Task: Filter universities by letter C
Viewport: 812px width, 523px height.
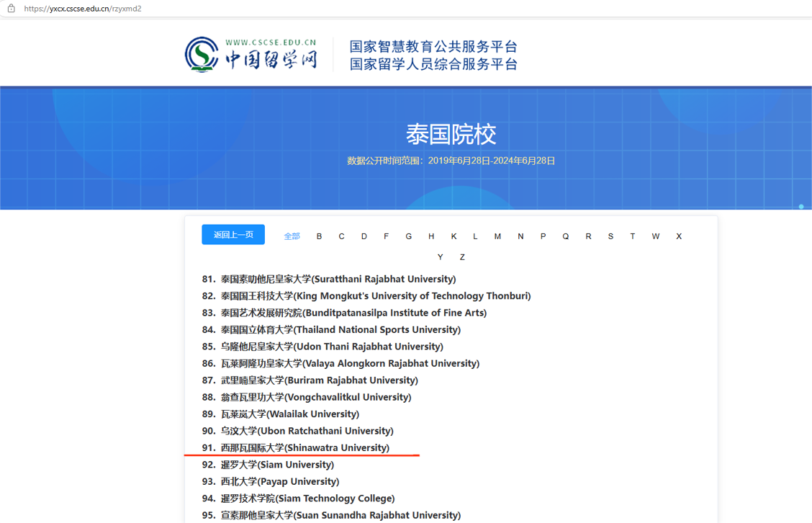Action: coord(341,236)
